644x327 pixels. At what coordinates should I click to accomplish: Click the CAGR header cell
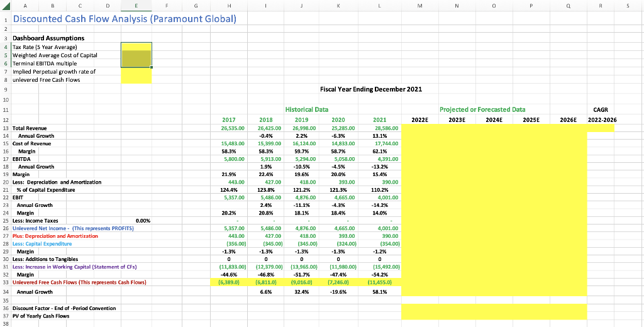point(601,110)
